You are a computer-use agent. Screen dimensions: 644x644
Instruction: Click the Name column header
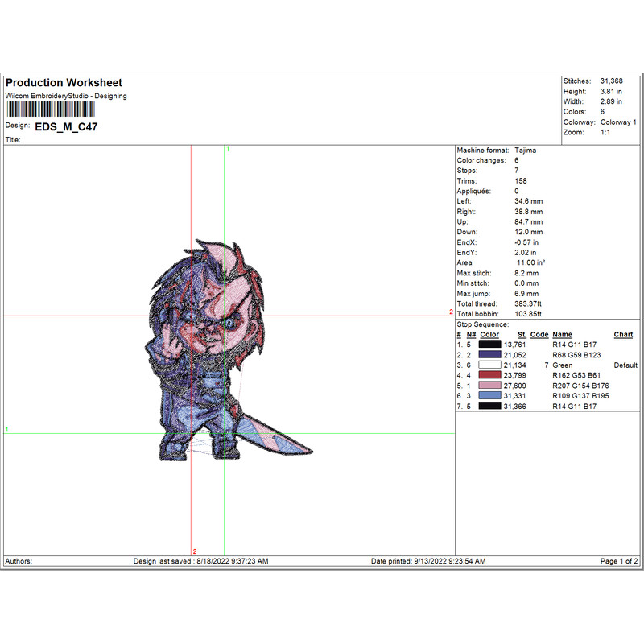562,335
